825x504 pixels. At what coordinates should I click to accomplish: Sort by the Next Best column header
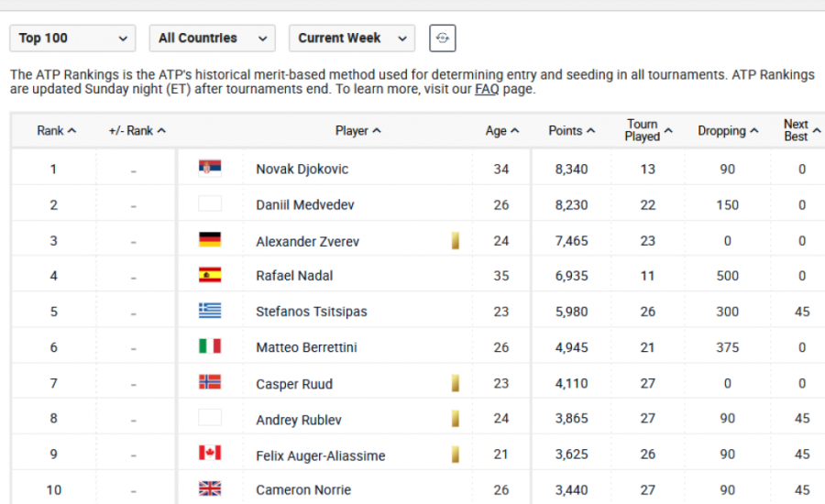click(x=801, y=130)
